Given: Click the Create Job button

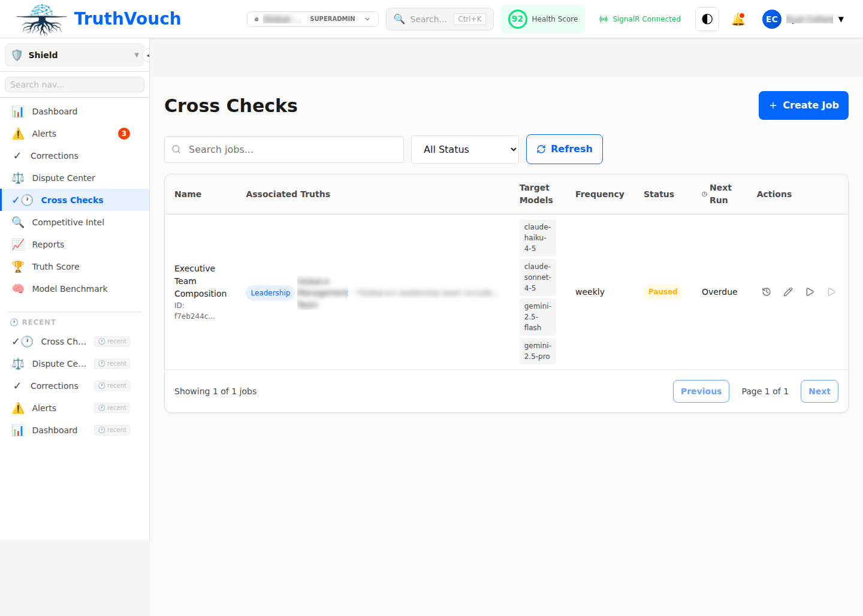Looking at the screenshot, I should tap(803, 105).
